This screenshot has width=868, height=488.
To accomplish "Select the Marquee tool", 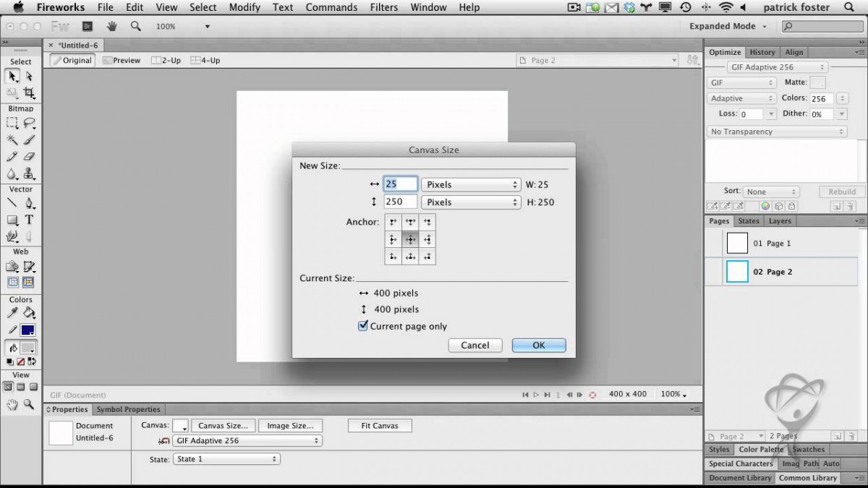I will click(13, 123).
